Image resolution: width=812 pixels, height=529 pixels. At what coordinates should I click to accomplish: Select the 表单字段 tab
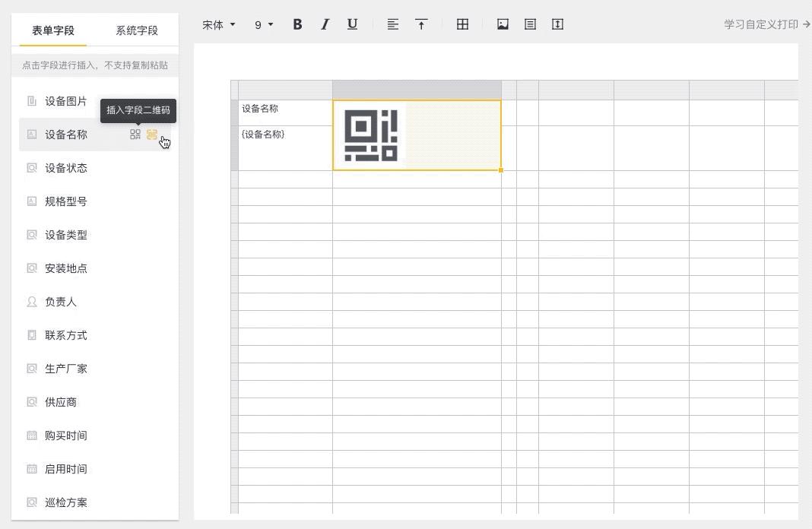[x=53, y=30]
